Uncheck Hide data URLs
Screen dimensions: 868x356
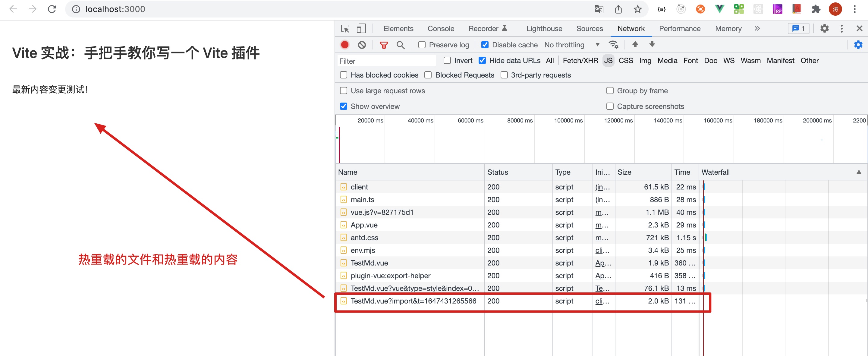tap(482, 61)
